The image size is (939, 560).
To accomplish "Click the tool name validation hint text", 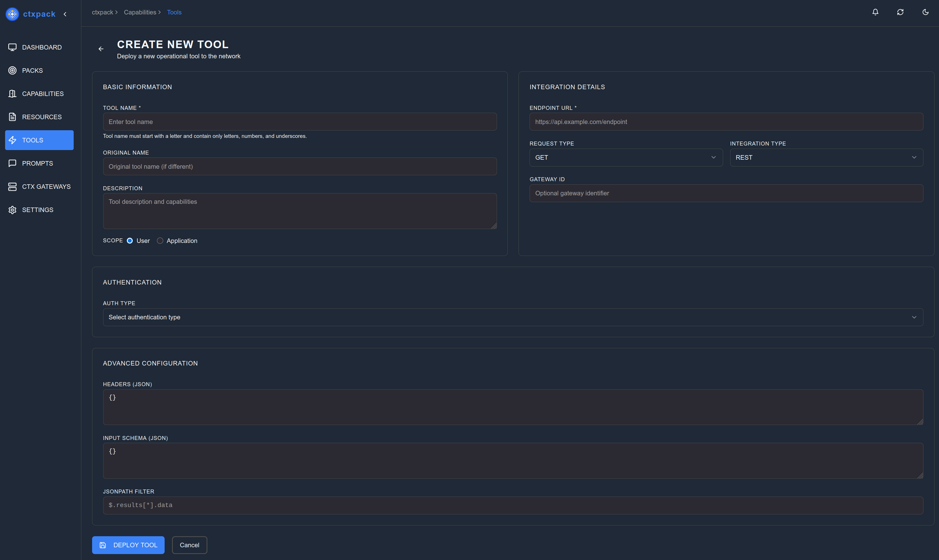I will coord(205,136).
